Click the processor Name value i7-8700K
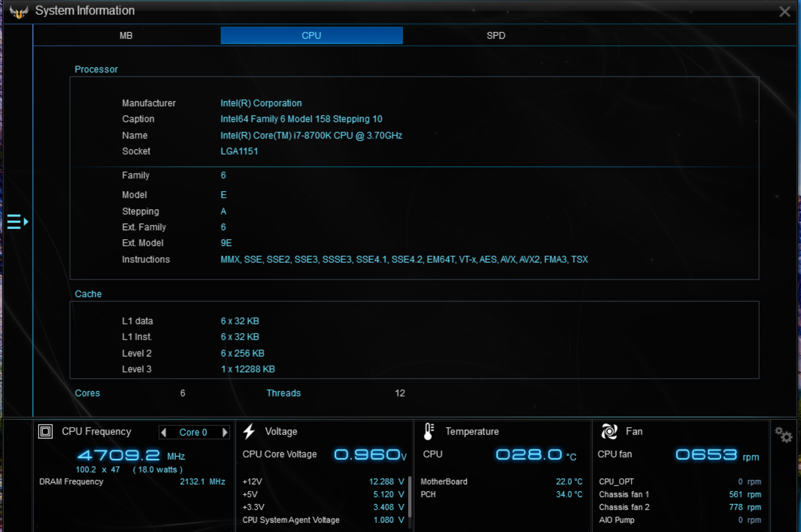 (311, 136)
